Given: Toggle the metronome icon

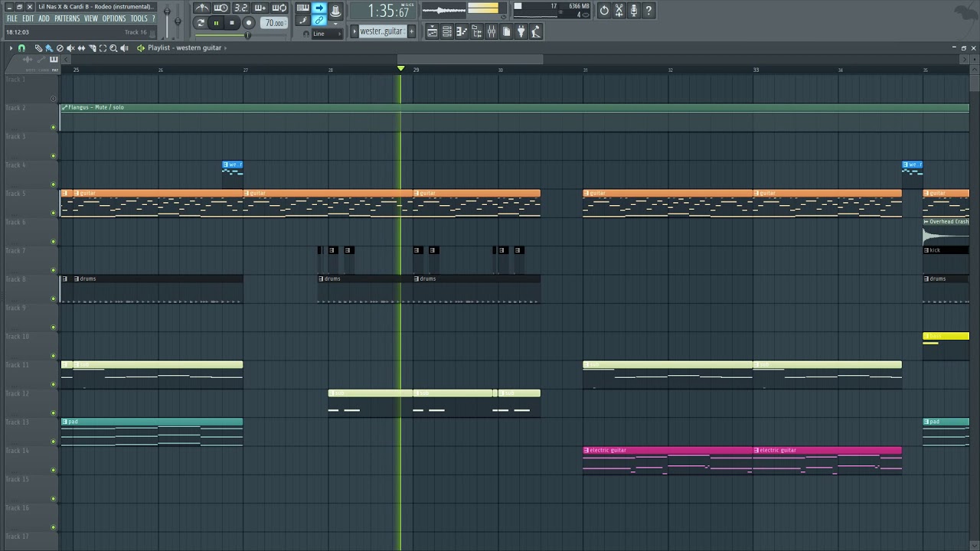Looking at the screenshot, I should pos(202,8).
